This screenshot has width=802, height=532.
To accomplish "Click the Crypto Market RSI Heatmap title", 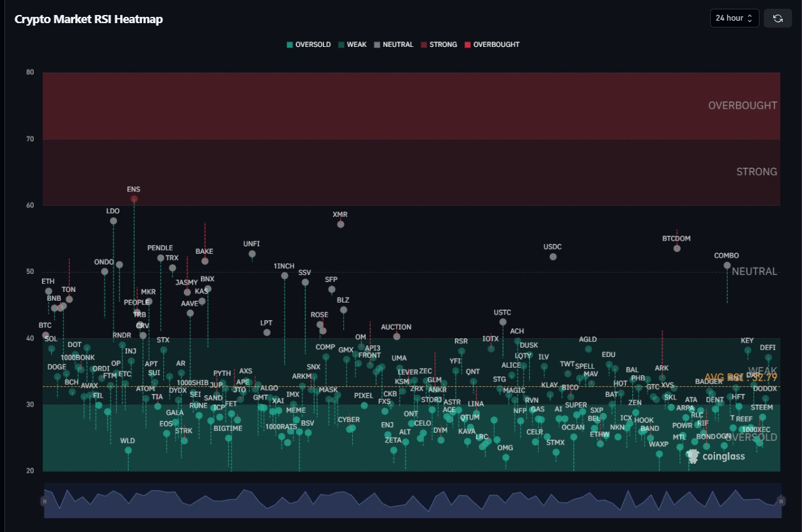I will tap(89, 19).
